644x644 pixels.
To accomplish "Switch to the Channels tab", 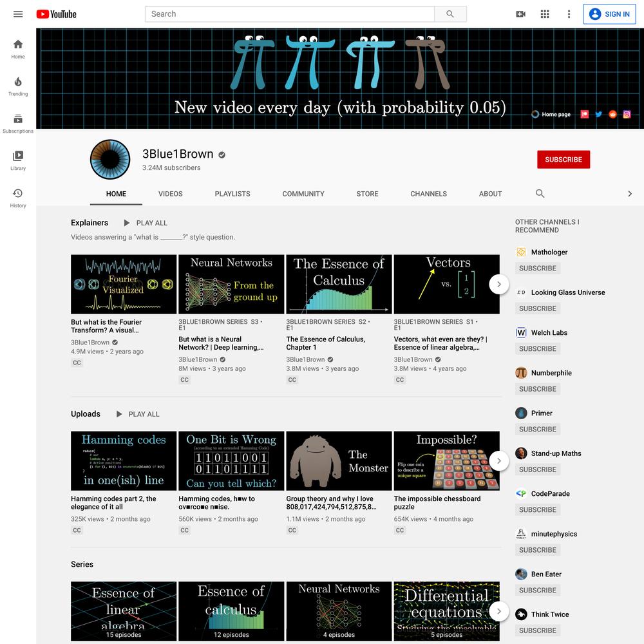I will click(x=428, y=194).
